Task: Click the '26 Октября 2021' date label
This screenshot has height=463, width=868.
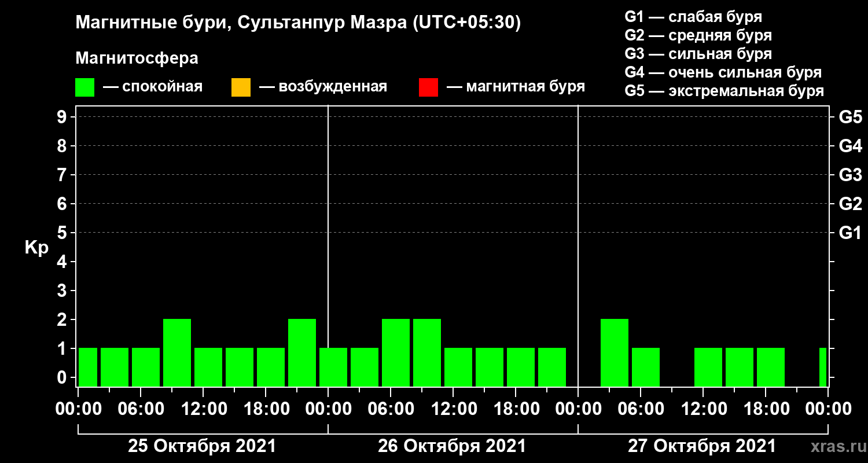Action: (452, 446)
